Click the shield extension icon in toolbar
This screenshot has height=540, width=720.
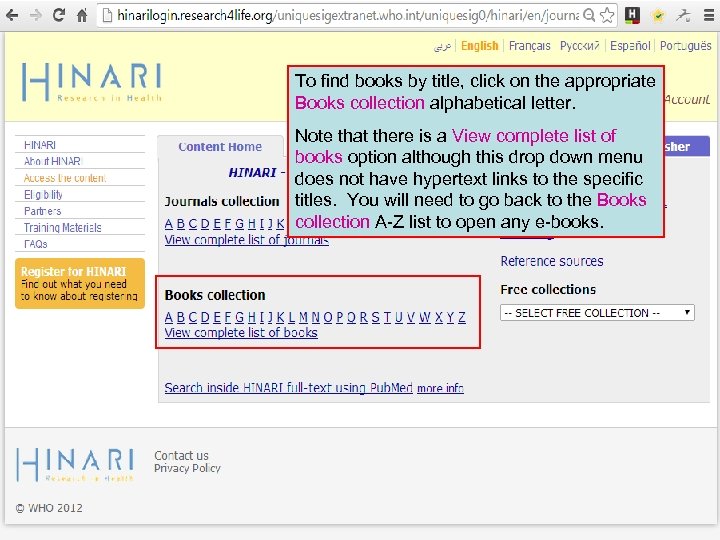click(658, 16)
